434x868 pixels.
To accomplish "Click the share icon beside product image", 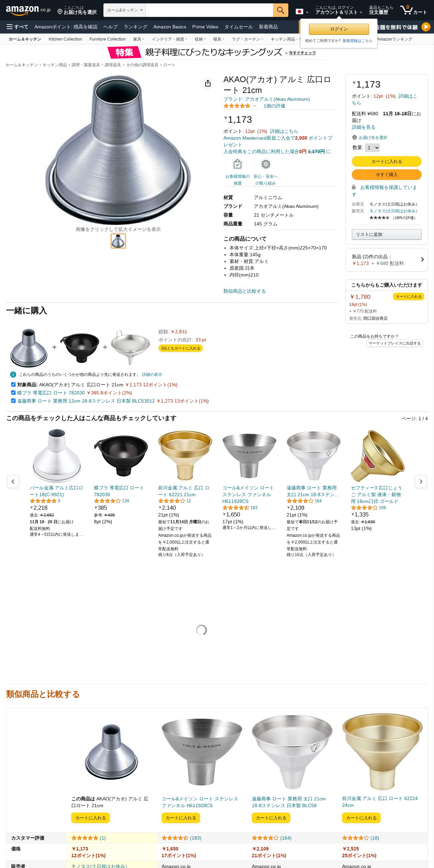I will point(208,83).
